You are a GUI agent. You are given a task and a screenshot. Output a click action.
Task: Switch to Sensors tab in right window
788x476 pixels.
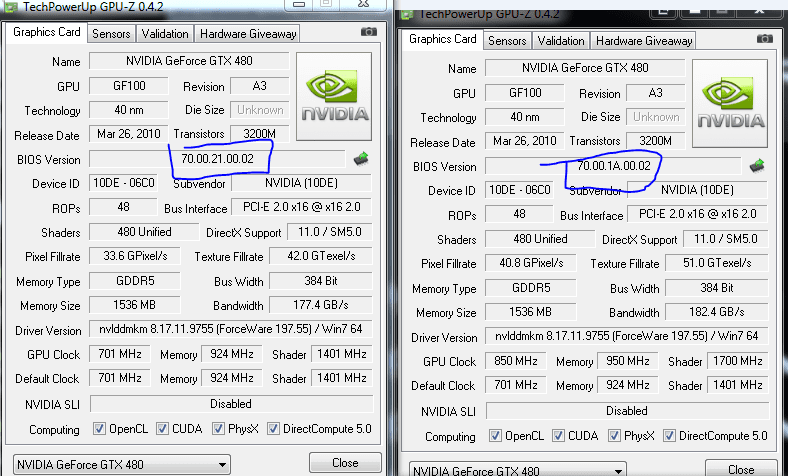point(507,41)
